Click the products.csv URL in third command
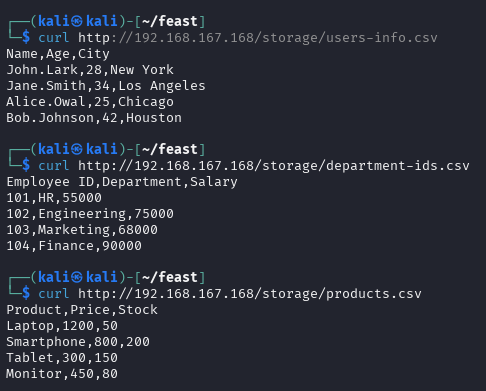This screenshot has height=391, width=486. click(x=249, y=294)
